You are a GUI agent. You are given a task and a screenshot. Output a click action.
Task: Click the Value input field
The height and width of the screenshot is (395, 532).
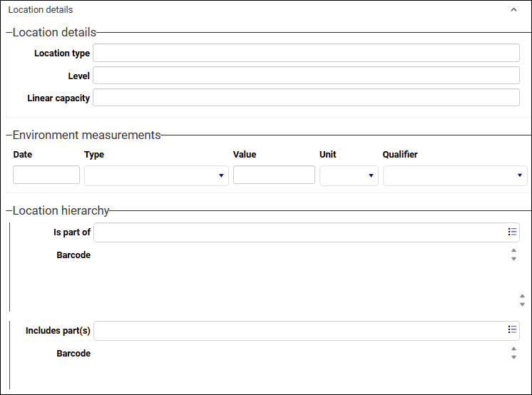coord(274,175)
